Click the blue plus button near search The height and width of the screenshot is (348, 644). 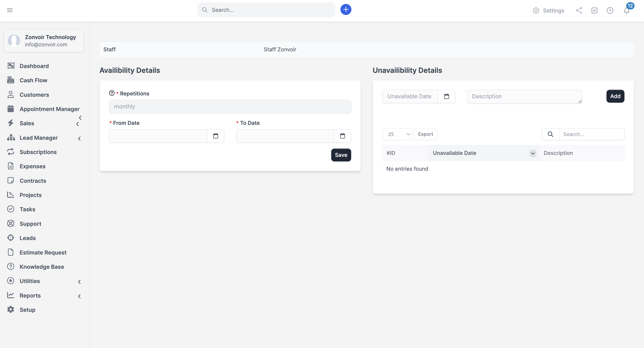pos(346,9)
